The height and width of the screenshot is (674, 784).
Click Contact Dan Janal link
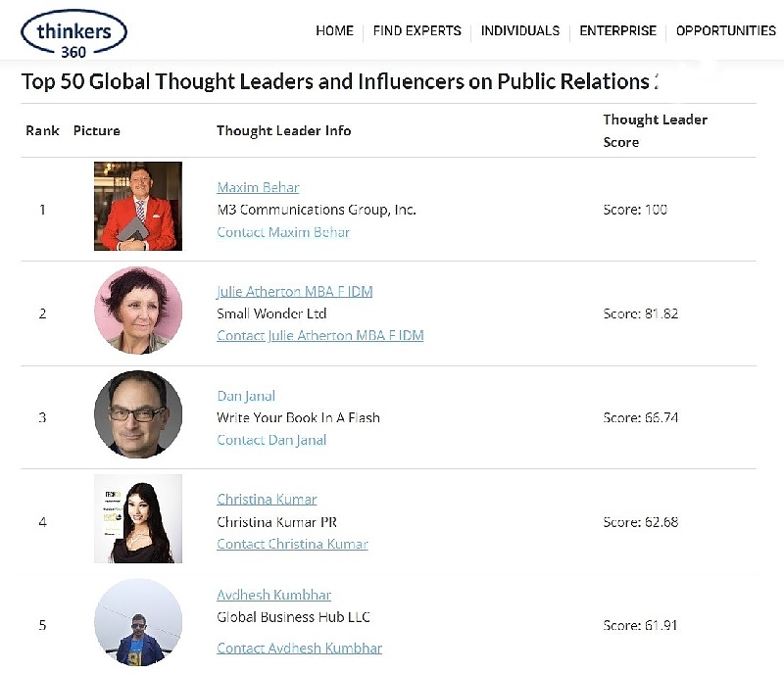[x=271, y=440]
